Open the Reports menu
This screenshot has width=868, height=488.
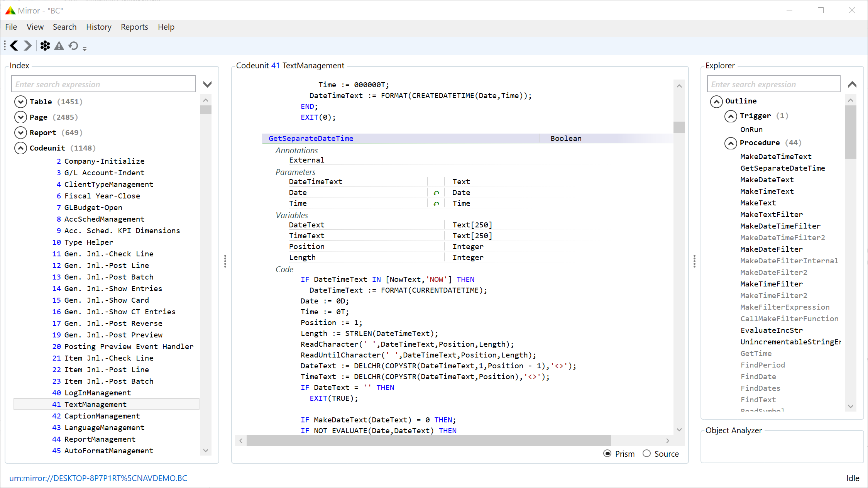[x=134, y=27]
